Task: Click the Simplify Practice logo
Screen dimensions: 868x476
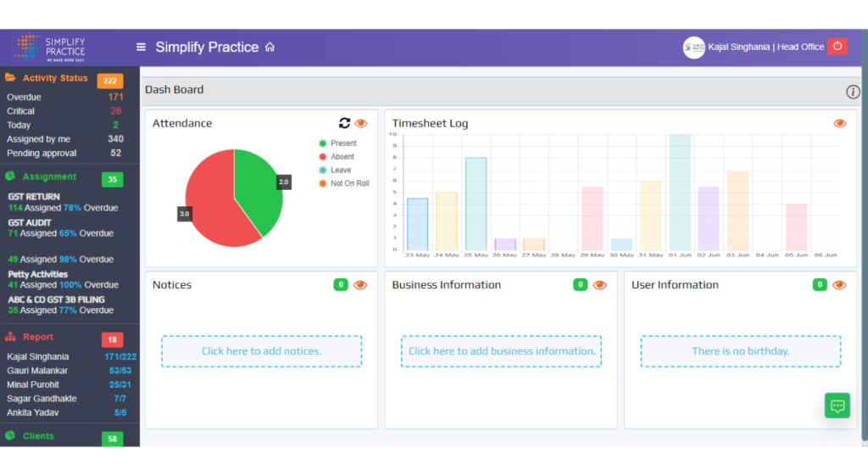Action: 50,48
